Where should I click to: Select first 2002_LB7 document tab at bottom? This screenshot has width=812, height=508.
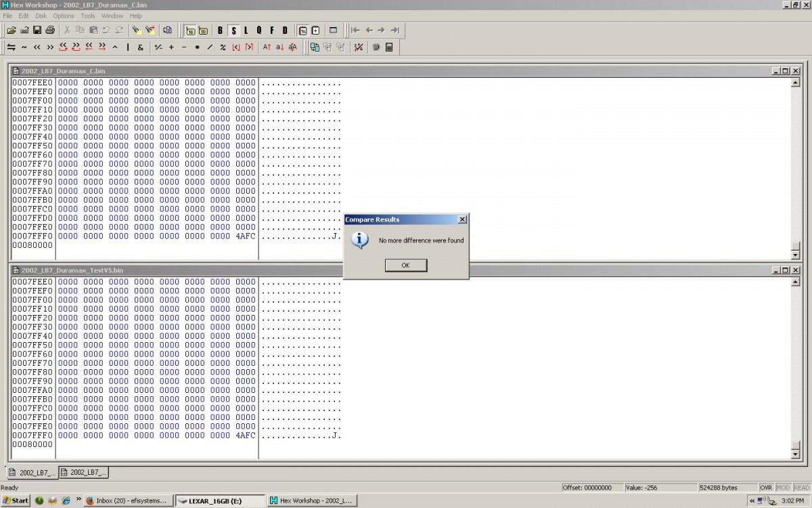(31, 472)
